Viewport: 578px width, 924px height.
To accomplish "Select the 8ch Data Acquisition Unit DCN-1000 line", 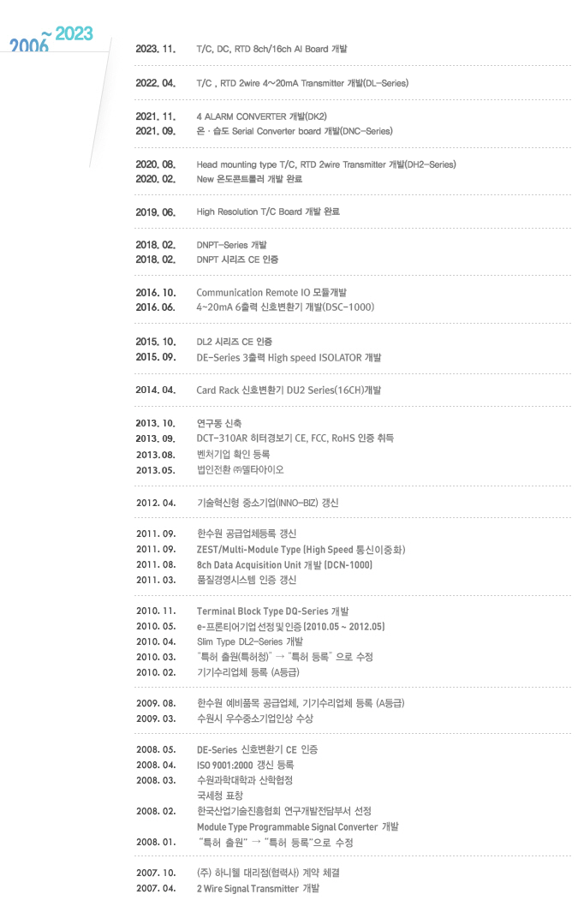I will 284,564.
